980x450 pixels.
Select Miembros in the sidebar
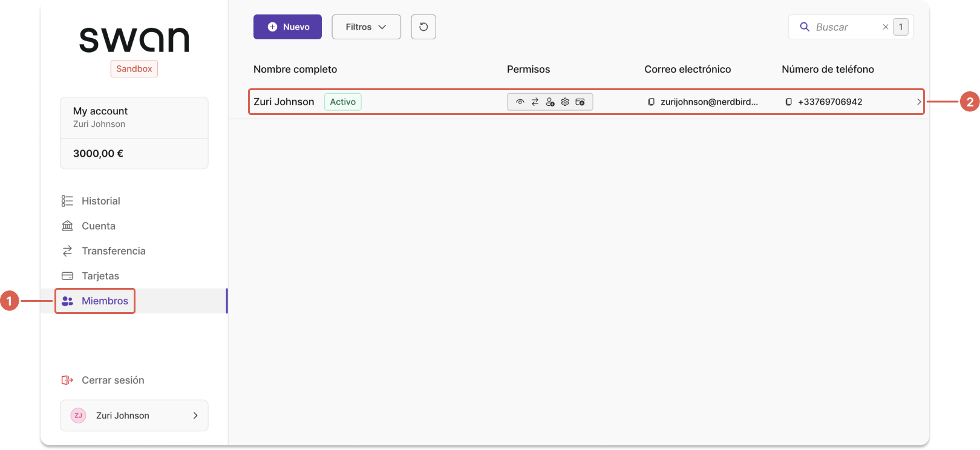[134, 301]
